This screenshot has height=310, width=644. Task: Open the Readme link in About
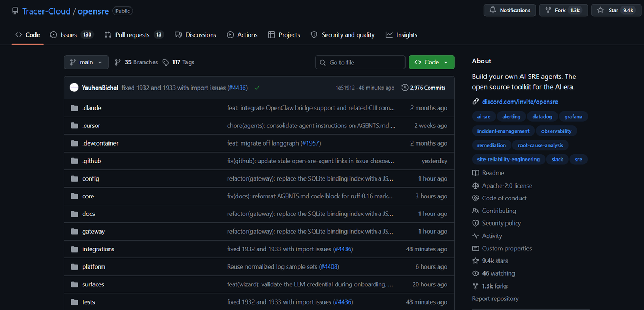pyautogui.click(x=488, y=173)
